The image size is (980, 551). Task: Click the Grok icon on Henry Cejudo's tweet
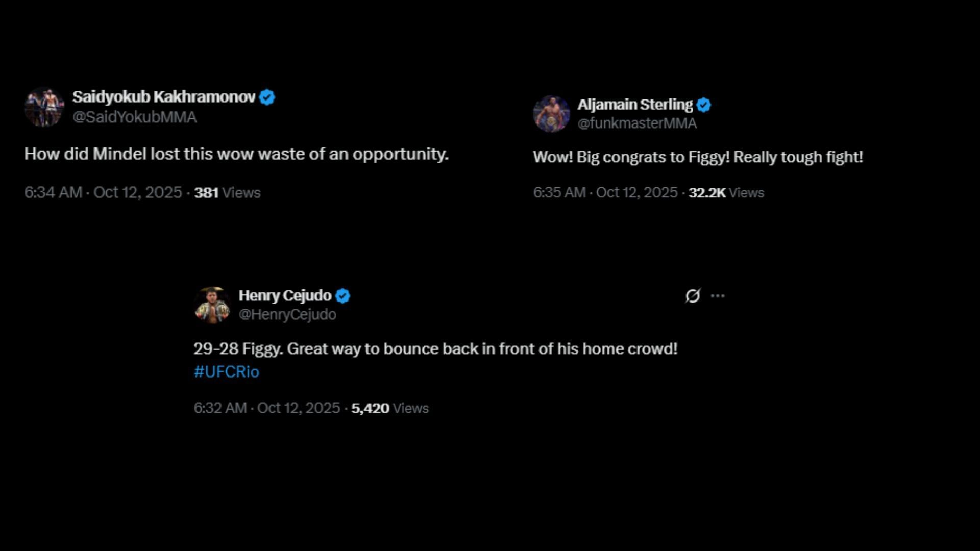(x=693, y=296)
